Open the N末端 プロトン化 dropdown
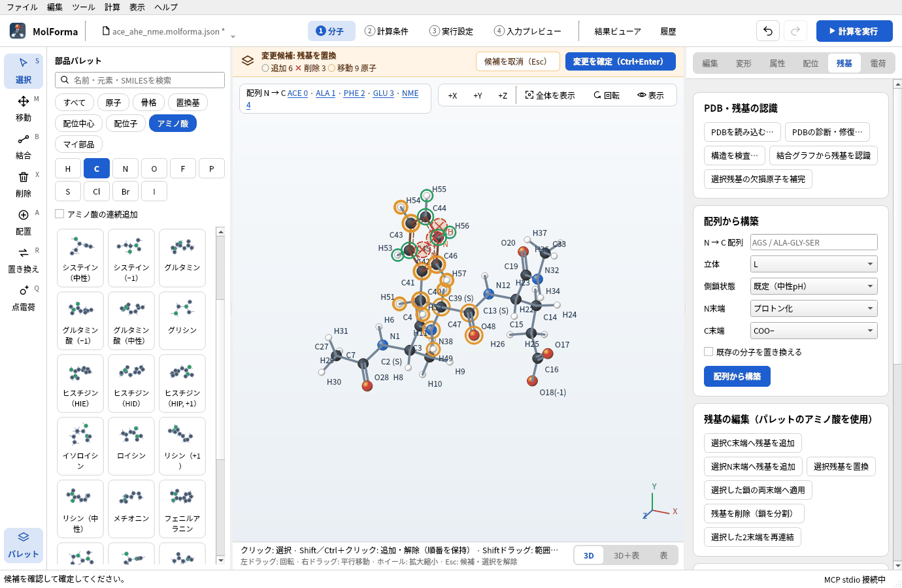 [814, 308]
